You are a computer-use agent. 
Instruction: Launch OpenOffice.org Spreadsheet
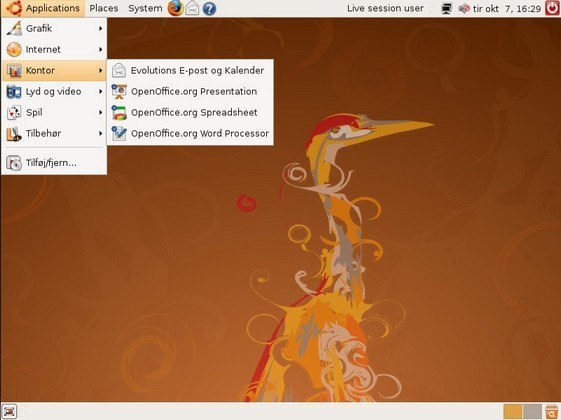[x=190, y=113]
